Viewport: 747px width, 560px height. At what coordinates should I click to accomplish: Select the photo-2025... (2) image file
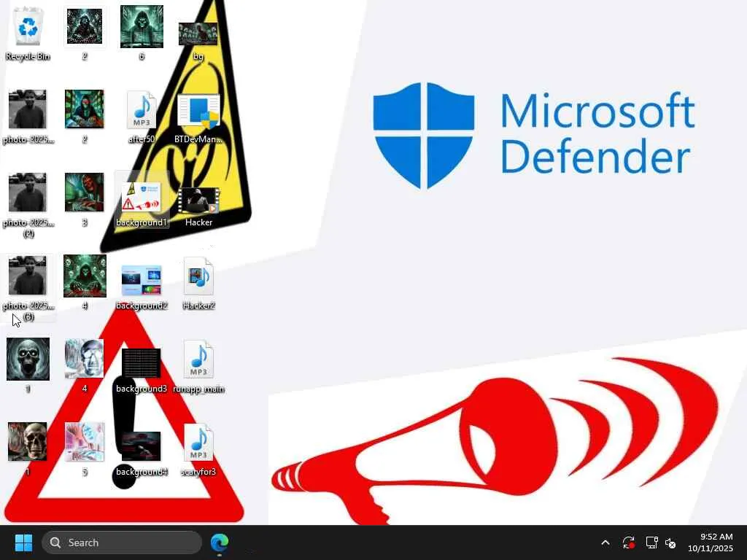(x=28, y=205)
